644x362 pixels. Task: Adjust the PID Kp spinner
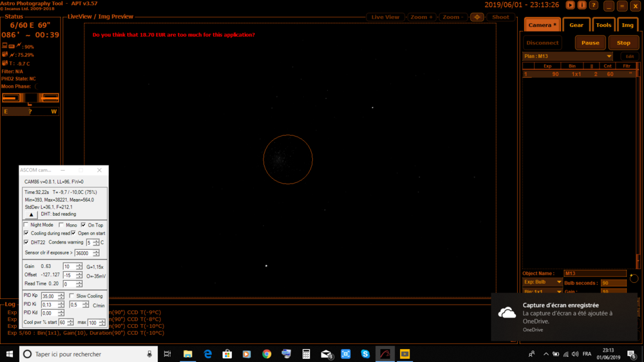pyautogui.click(x=61, y=296)
